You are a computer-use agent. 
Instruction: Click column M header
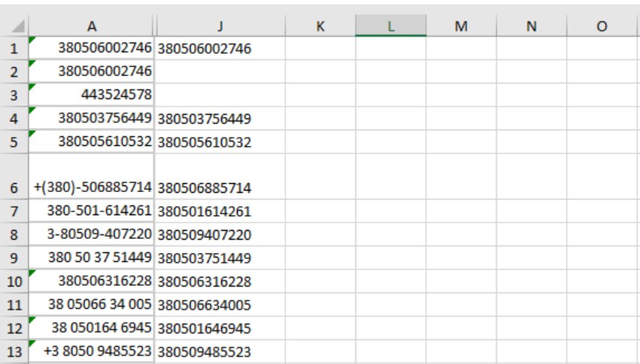point(461,26)
